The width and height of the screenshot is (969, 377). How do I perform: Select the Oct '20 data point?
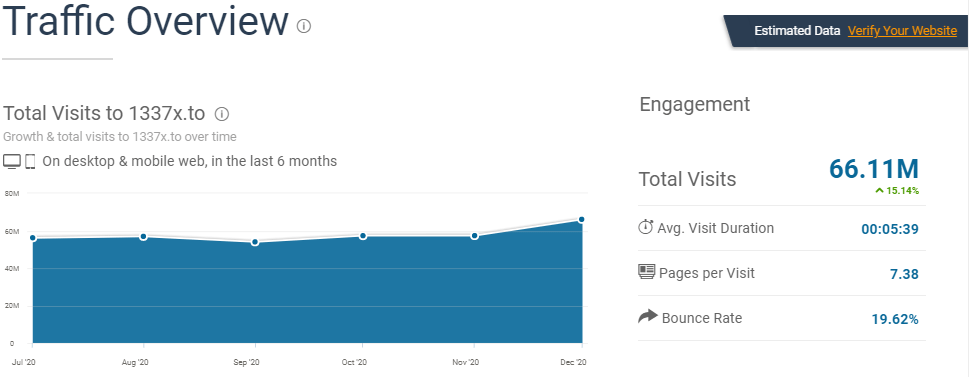[x=363, y=236]
